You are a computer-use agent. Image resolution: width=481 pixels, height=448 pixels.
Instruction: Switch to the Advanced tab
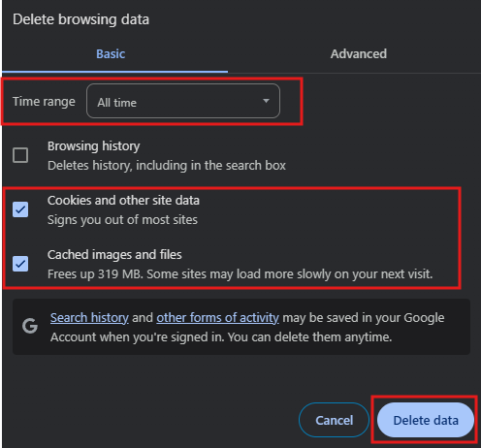359,54
